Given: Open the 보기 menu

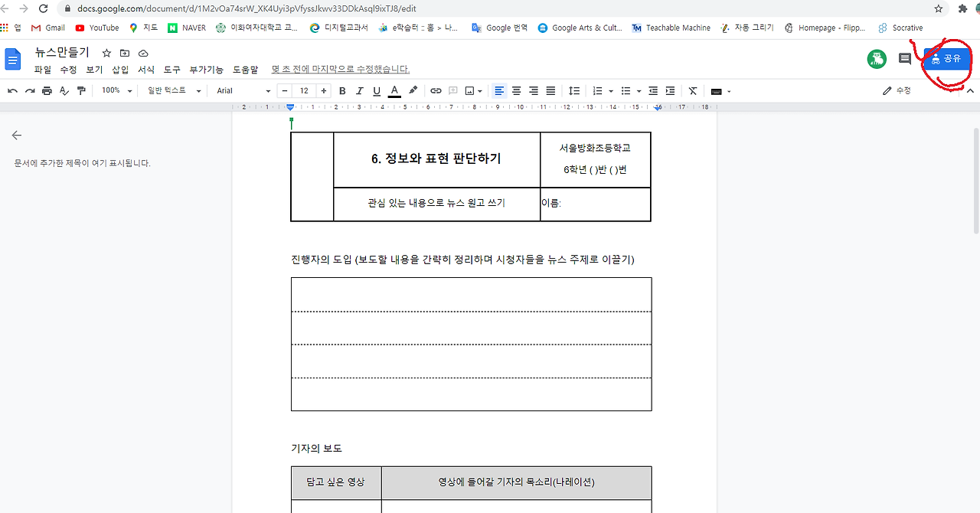Looking at the screenshot, I should tap(94, 70).
